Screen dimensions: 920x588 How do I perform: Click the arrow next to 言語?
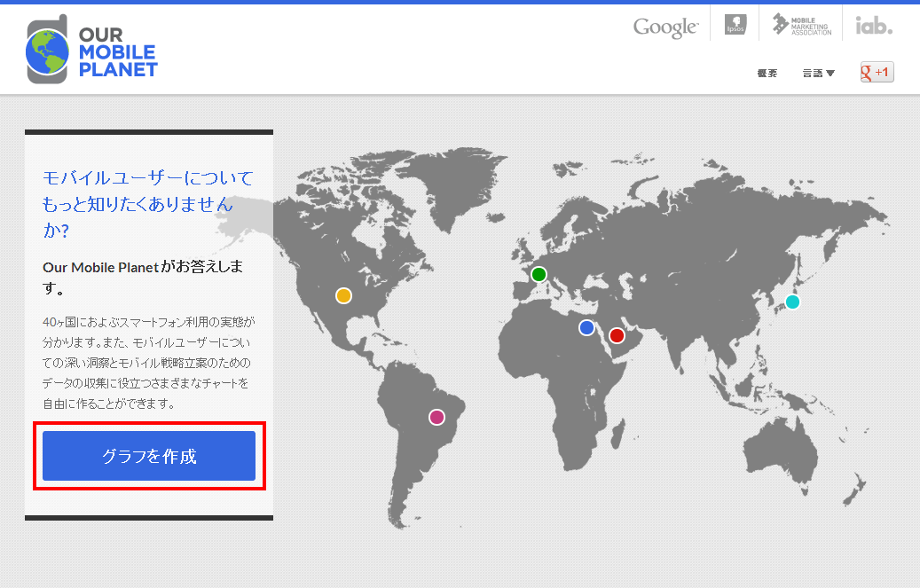830,74
